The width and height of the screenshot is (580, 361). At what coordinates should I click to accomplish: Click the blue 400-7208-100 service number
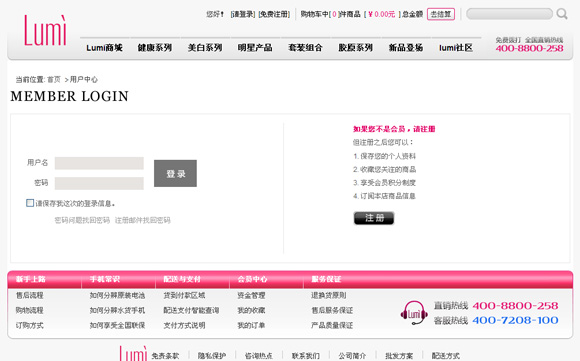point(515,320)
